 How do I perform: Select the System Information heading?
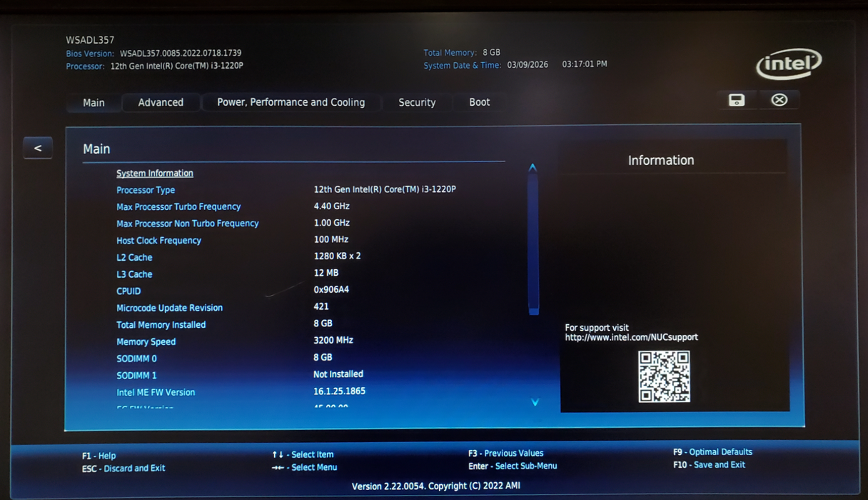[155, 173]
